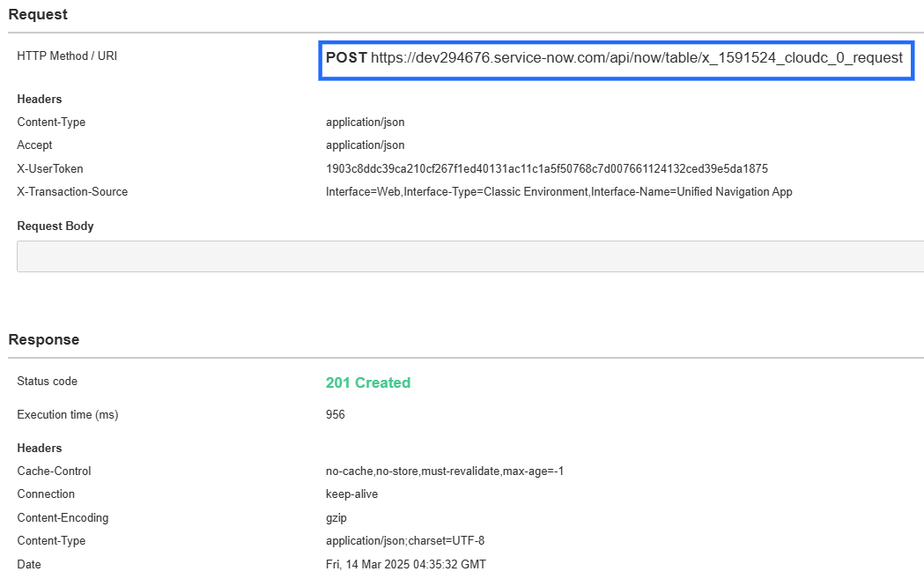Click the gzip Content-Encoding value
Screen dimensions: 924x579
pyautogui.click(x=336, y=517)
